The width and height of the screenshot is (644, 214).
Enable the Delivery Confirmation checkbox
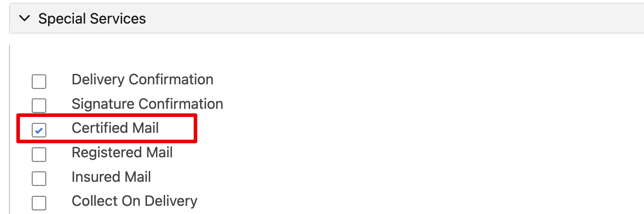(x=39, y=82)
